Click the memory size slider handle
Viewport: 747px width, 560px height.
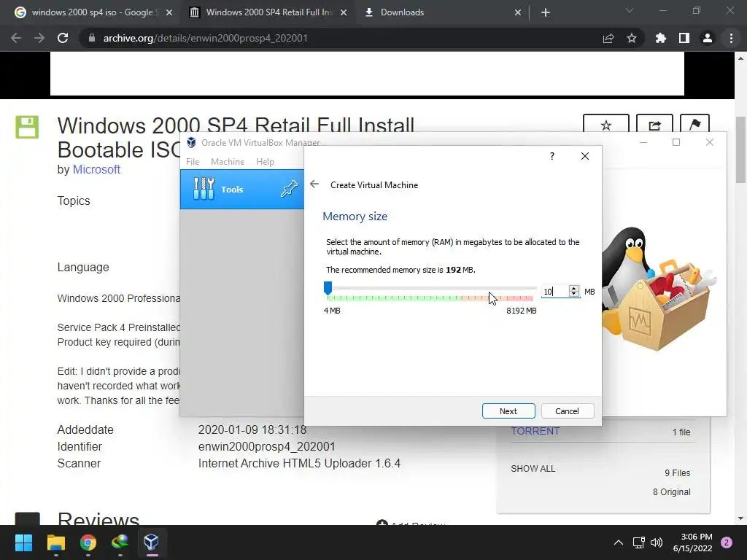click(328, 287)
